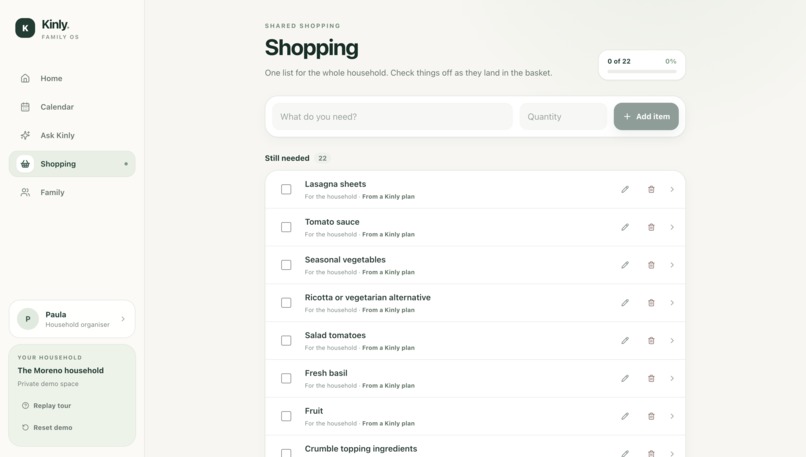Delete Lasagna sheets with trash icon
The image size is (806, 457).
pyautogui.click(x=651, y=190)
